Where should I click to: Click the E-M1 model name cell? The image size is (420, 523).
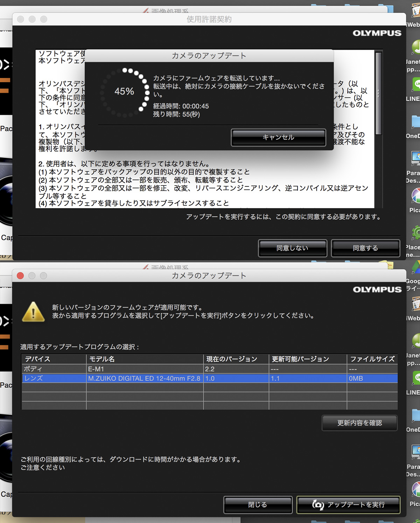(x=145, y=369)
